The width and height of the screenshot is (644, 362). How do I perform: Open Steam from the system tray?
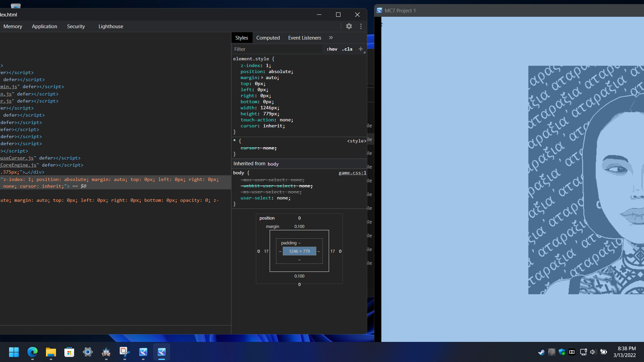click(541, 352)
